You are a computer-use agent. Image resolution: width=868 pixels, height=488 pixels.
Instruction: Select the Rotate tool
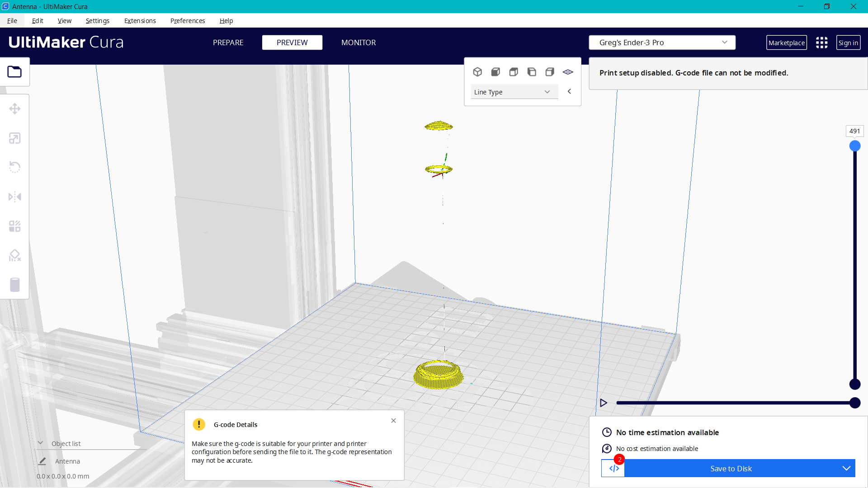tap(15, 167)
